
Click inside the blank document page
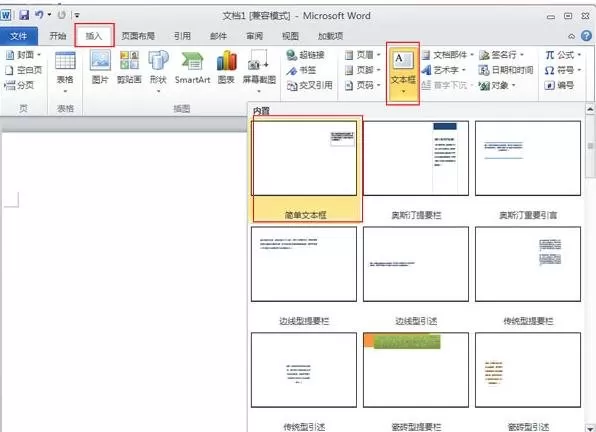coord(124,281)
